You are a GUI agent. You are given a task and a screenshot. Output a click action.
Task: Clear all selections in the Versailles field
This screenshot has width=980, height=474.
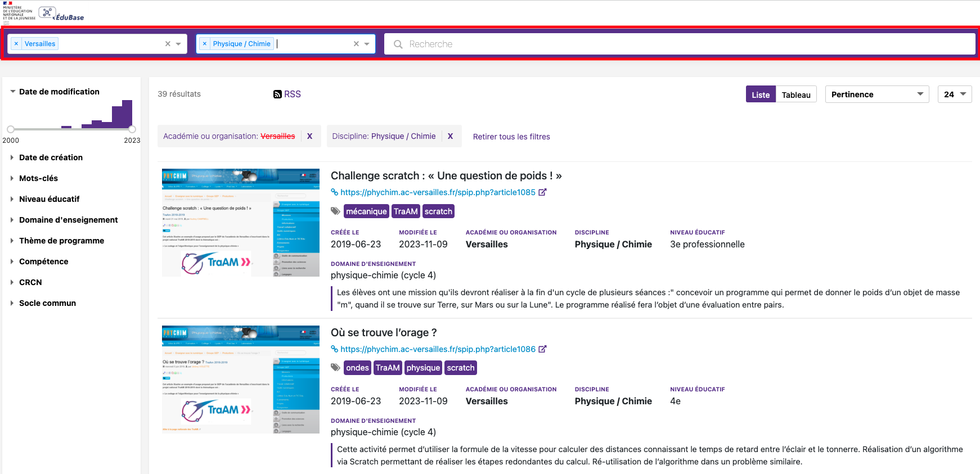click(168, 44)
